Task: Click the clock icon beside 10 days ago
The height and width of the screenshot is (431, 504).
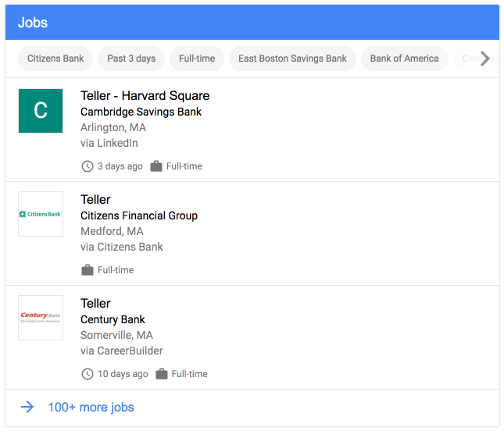Action: point(87,374)
